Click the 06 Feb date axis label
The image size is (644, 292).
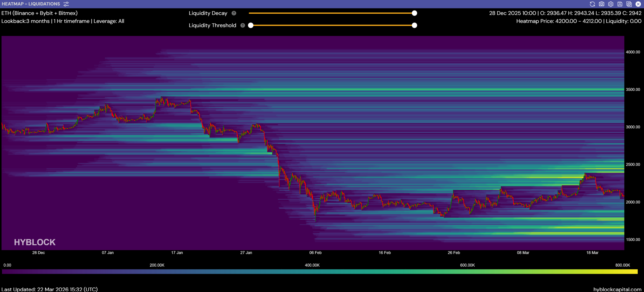[315, 253]
